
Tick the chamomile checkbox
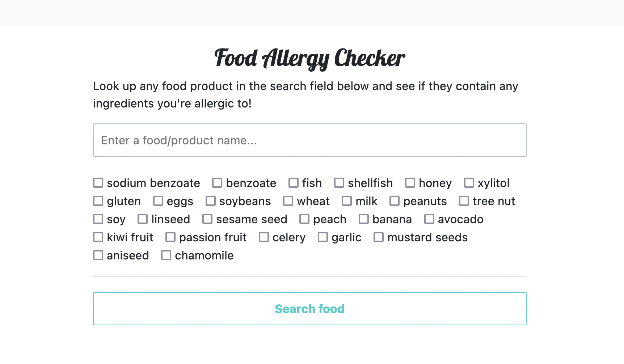166,255
